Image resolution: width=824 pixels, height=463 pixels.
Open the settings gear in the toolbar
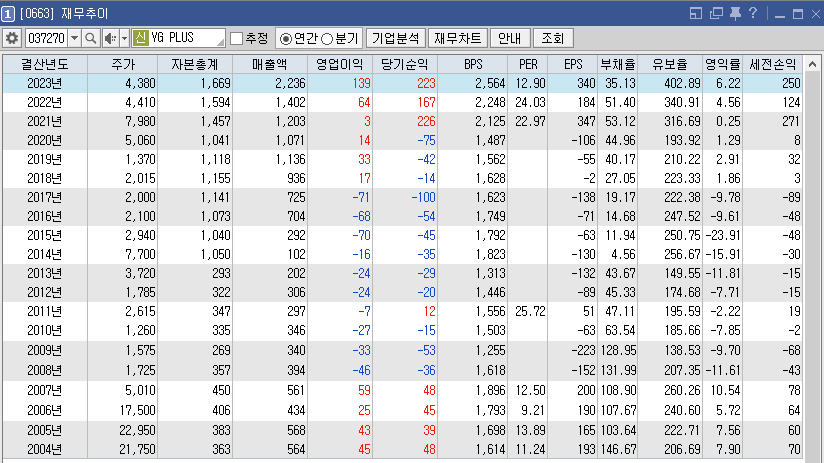[x=12, y=38]
